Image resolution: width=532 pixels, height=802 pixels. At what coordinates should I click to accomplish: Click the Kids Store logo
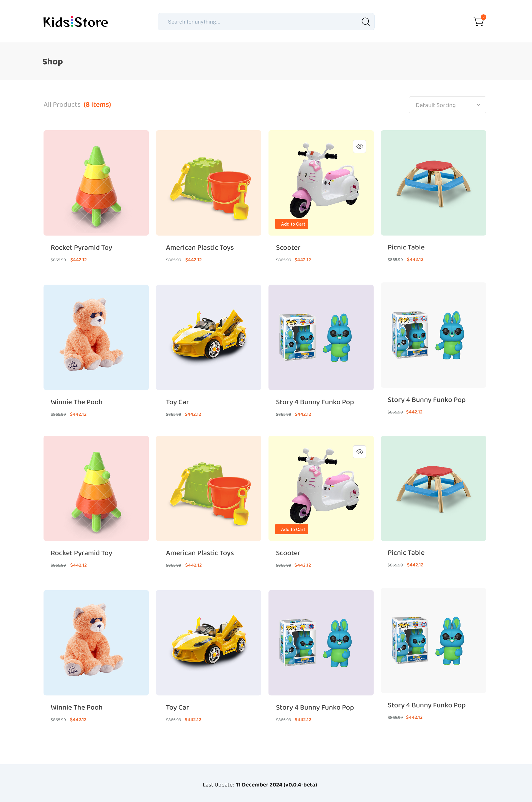[76, 22]
